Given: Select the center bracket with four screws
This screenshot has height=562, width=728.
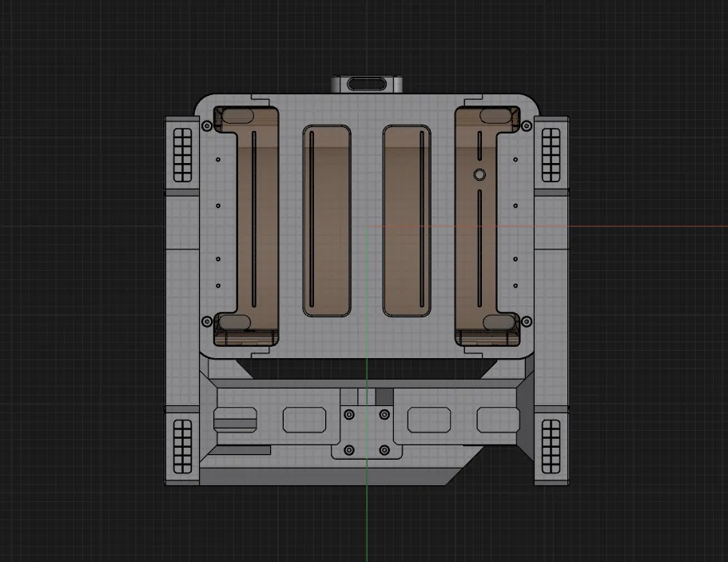Looking at the screenshot, I should [x=367, y=432].
